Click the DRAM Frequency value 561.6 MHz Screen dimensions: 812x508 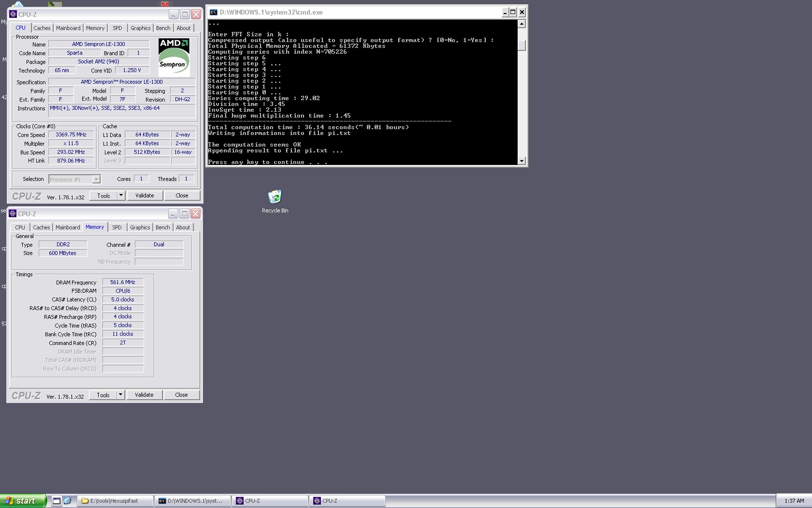(123, 283)
